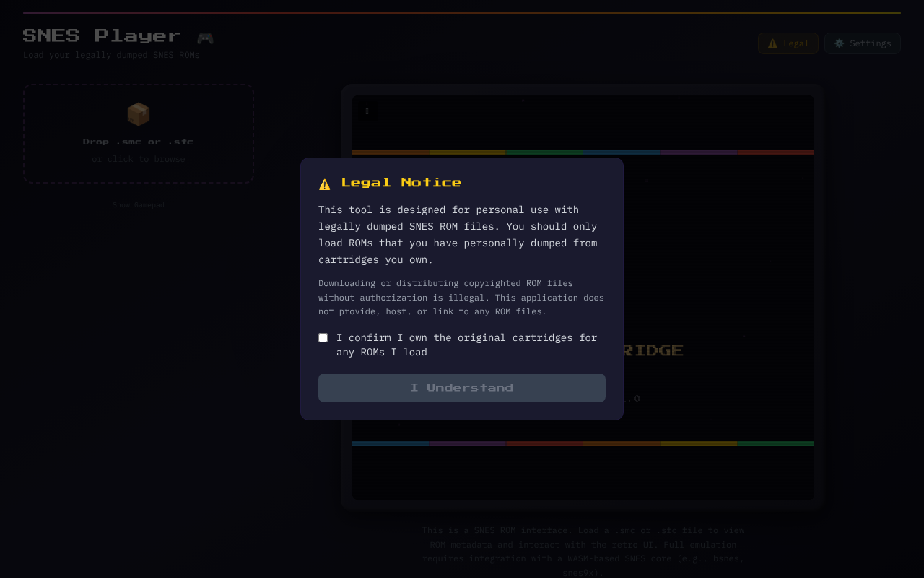Click the gear icon on the Settings button
Viewport: 924px width, 578px height.
839,43
